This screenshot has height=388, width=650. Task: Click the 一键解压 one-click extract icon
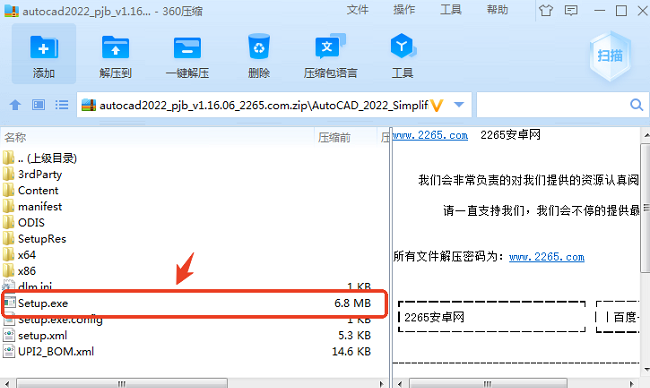tap(187, 48)
